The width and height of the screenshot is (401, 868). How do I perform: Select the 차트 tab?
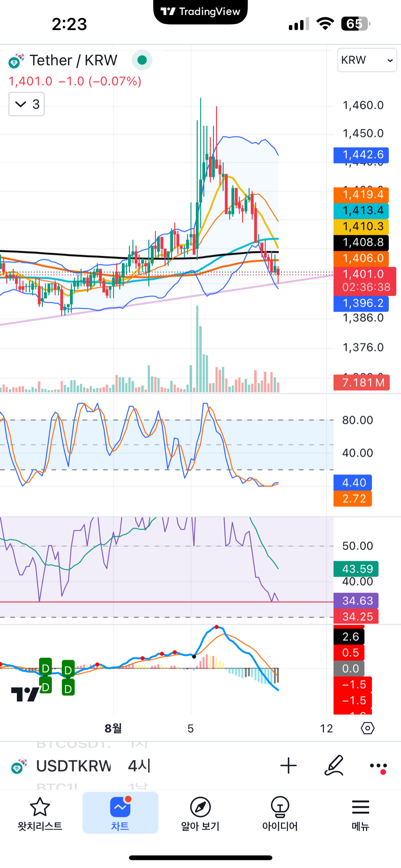120,814
